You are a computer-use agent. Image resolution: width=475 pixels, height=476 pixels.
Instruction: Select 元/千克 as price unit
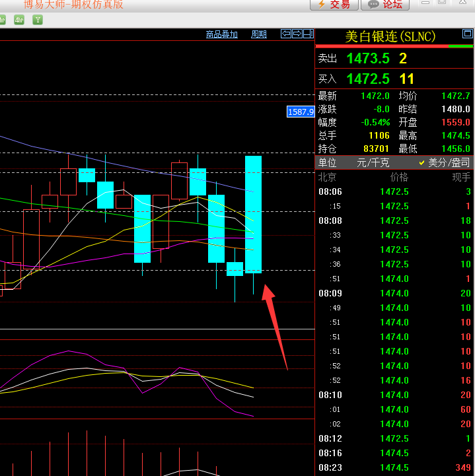(373, 162)
